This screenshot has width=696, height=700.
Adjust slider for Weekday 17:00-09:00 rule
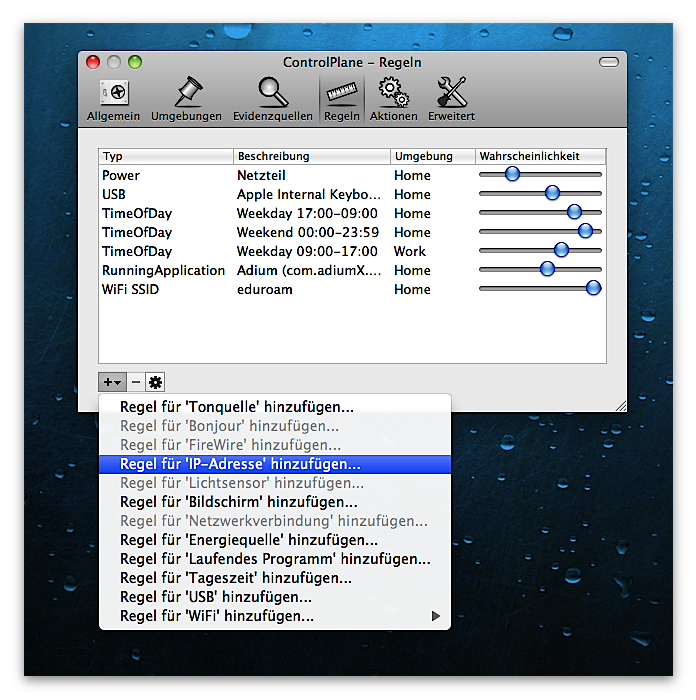click(574, 212)
